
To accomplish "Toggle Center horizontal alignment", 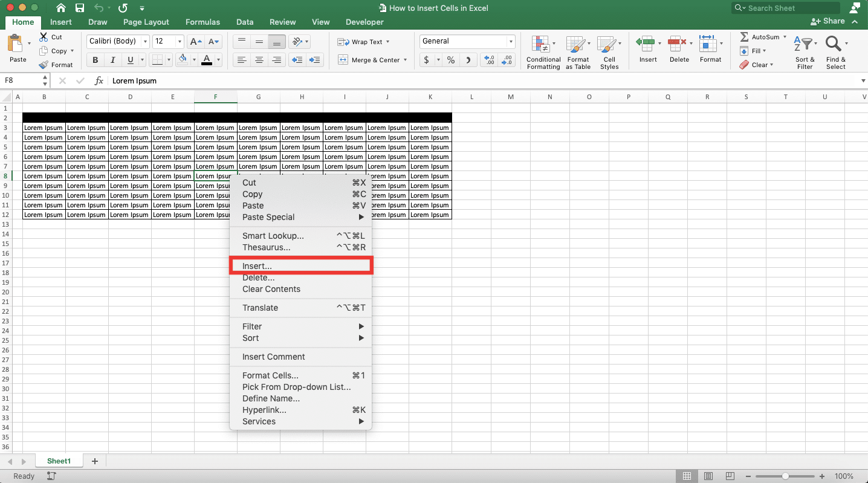I will [x=259, y=60].
